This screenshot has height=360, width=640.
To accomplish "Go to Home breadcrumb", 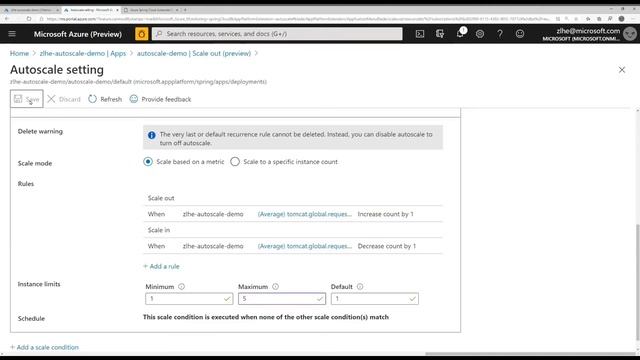I will 19,53.
